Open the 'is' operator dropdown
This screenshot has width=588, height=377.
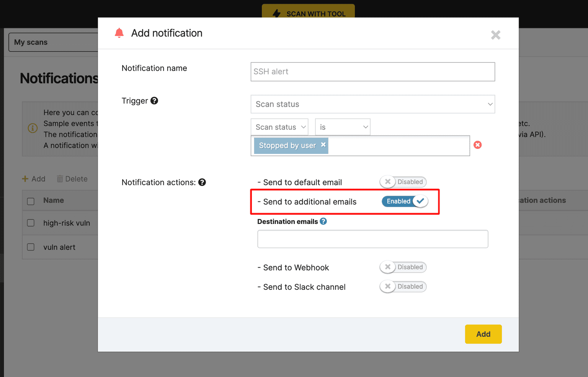pyautogui.click(x=342, y=127)
